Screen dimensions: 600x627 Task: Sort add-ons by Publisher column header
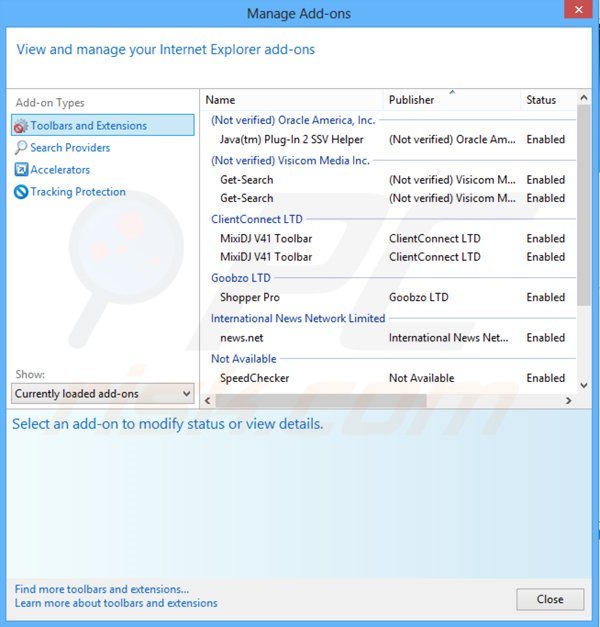point(452,100)
